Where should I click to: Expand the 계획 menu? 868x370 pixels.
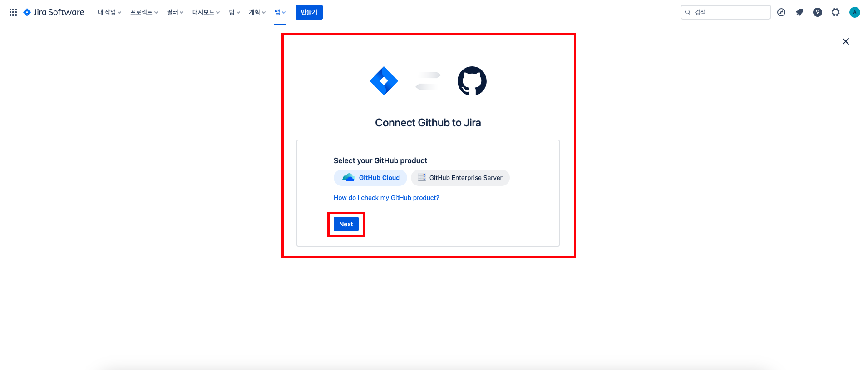[x=257, y=12]
